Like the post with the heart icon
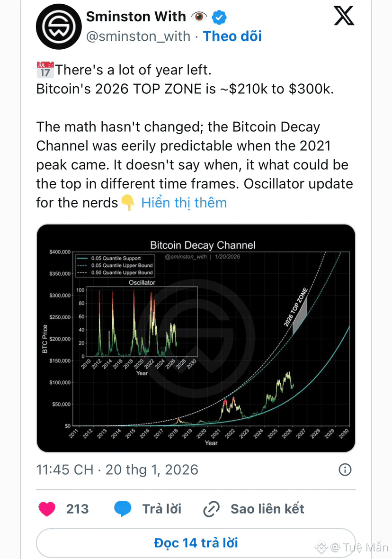 click(46, 509)
